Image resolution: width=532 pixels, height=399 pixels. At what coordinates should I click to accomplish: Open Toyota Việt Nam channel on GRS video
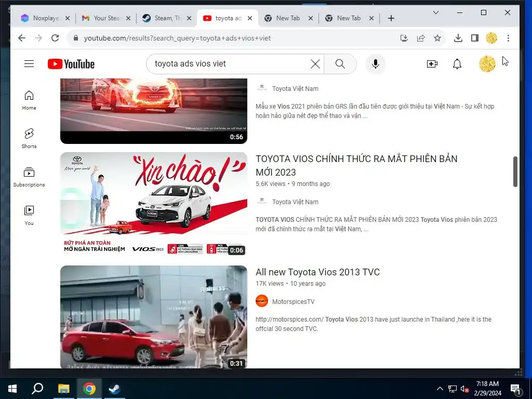click(295, 88)
